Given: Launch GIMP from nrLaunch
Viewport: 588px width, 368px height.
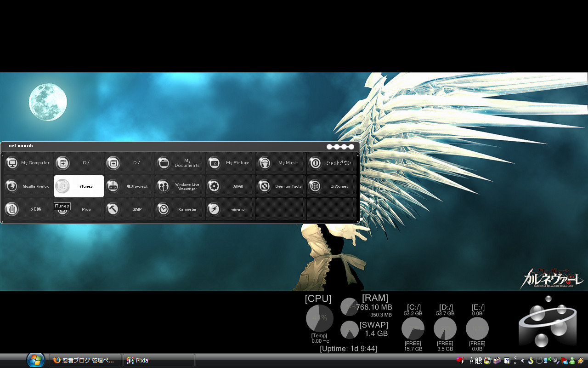Looking at the screenshot, I should point(130,209).
